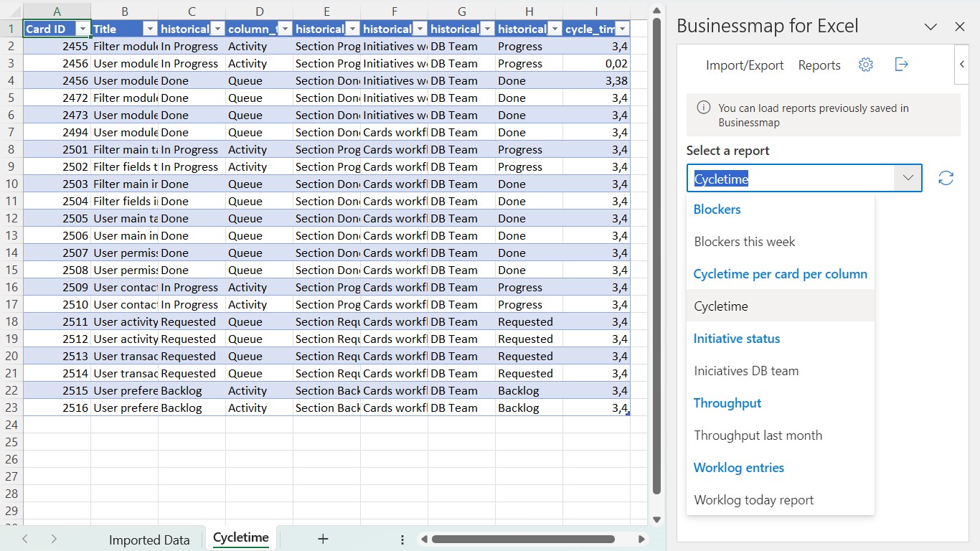980x551 pixels.
Task: Select the Cycletime sheet tab
Action: click(241, 538)
